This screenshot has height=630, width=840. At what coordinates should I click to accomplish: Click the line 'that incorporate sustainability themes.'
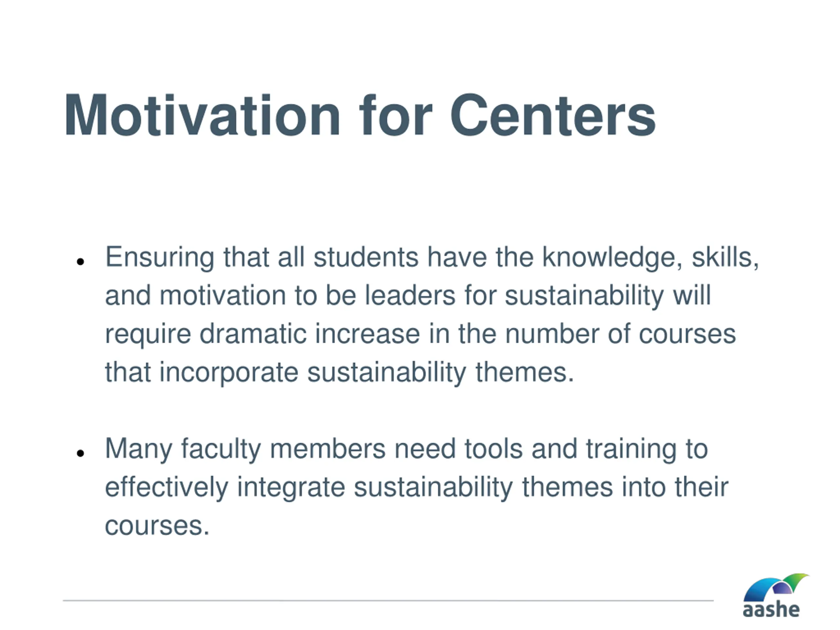[x=339, y=372]
